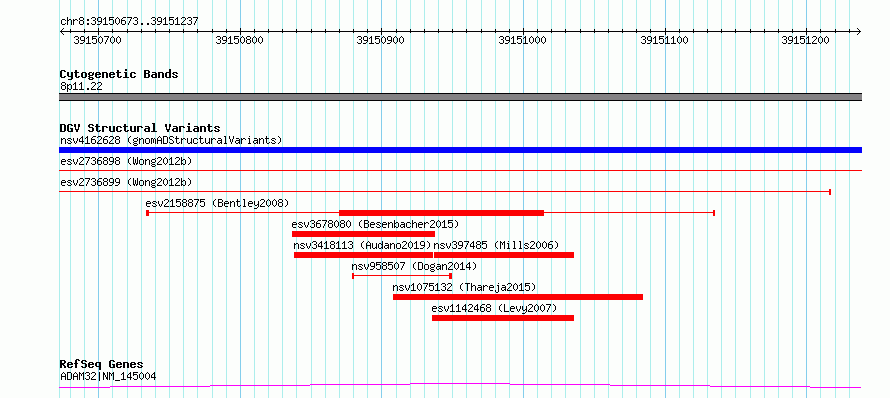Open the esv2736899 (Wong2012b) variant label

coord(126,182)
